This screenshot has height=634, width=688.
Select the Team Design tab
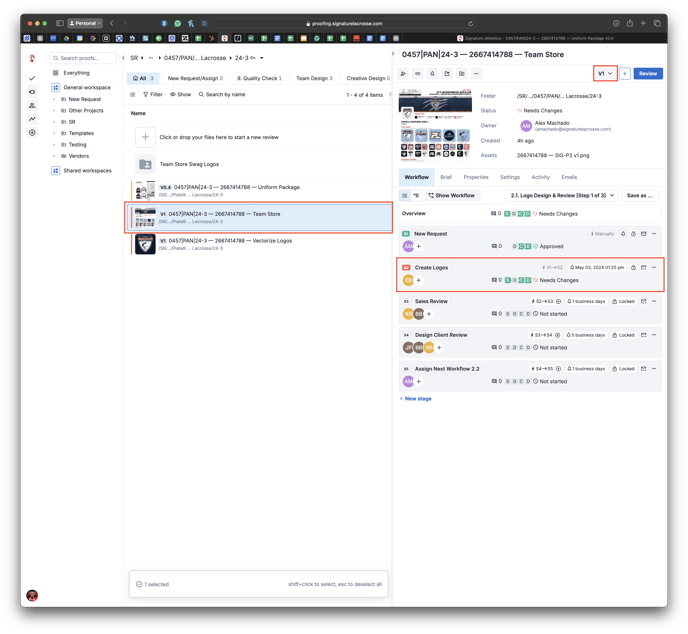click(314, 78)
